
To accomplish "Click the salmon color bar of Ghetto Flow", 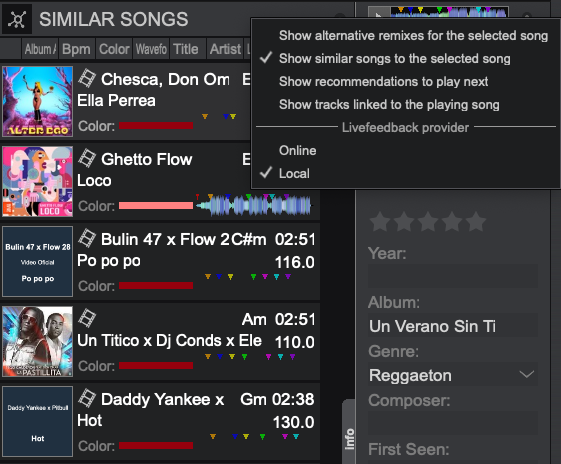I will point(156,206).
